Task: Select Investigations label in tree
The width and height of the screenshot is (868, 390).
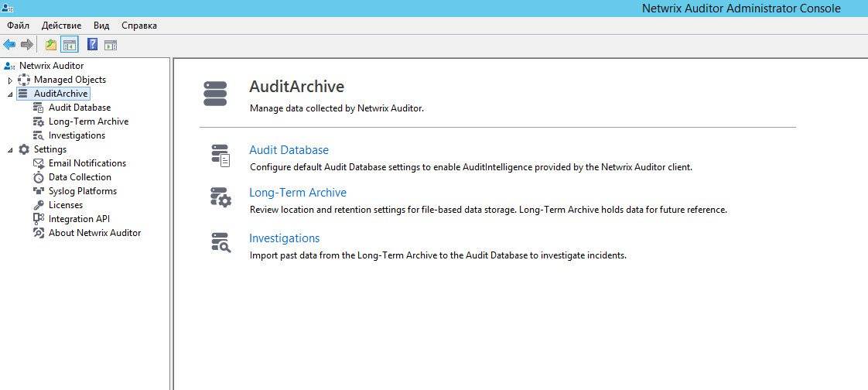Action: 77,135
